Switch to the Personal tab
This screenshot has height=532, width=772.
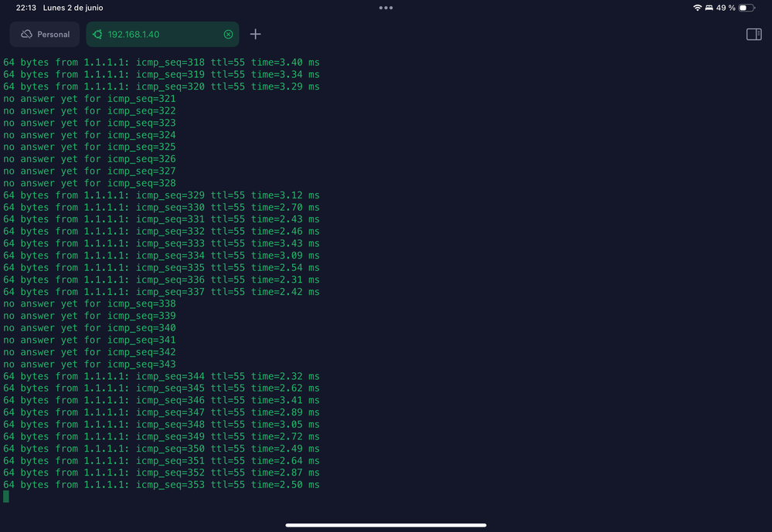click(45, 34)
